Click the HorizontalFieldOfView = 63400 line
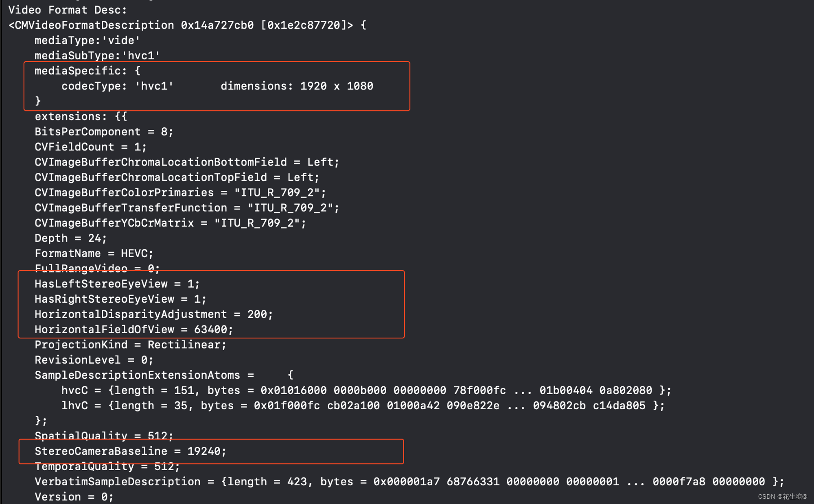Viewport: 814px width, 504px height. 133,329
